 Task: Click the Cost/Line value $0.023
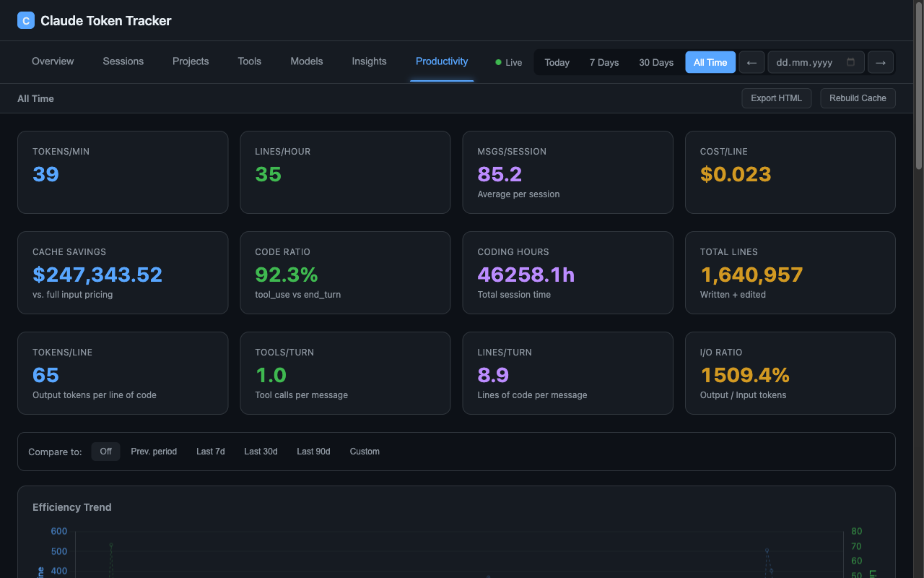(x=736, y=174)
